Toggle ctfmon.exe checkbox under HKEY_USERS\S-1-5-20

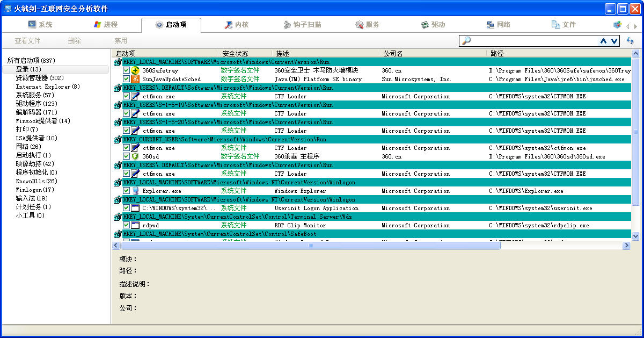pyautogui.click(x=126, y=131)
